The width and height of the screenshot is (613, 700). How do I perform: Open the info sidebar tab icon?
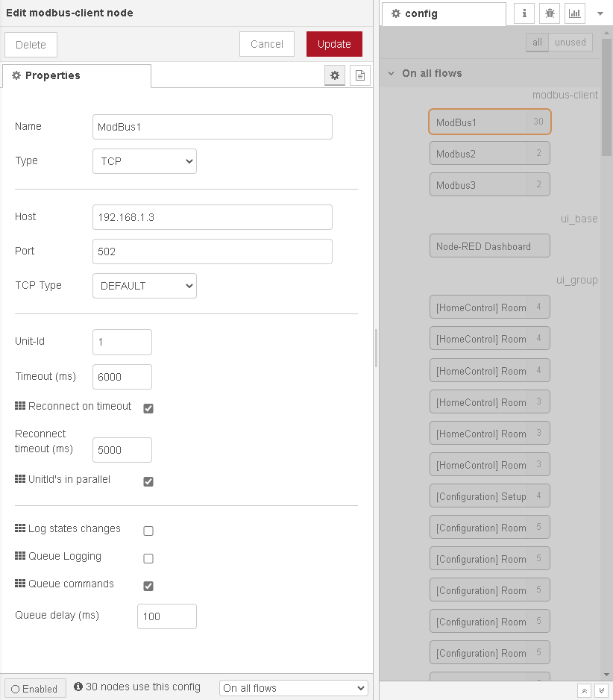(524, 13)
